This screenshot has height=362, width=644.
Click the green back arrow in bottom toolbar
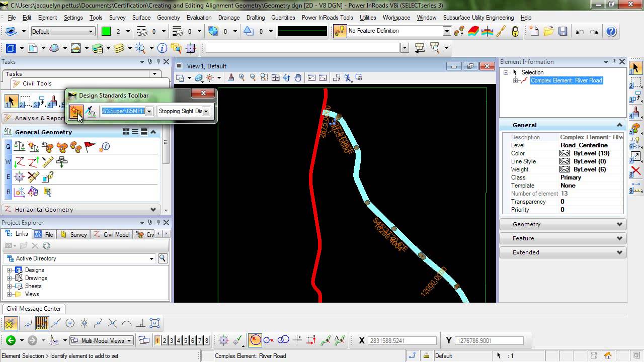coord(11,340)
